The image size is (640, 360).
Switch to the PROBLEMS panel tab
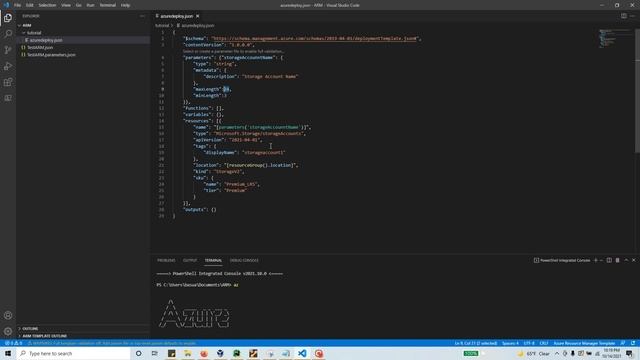(166, 260)
